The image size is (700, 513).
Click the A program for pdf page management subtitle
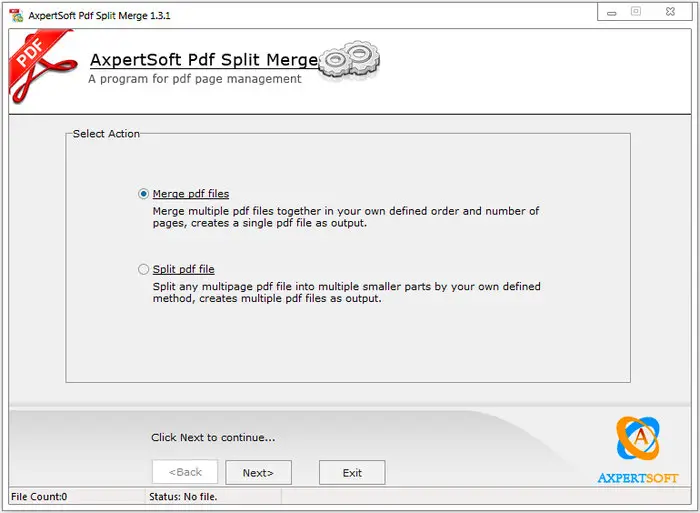195,79
